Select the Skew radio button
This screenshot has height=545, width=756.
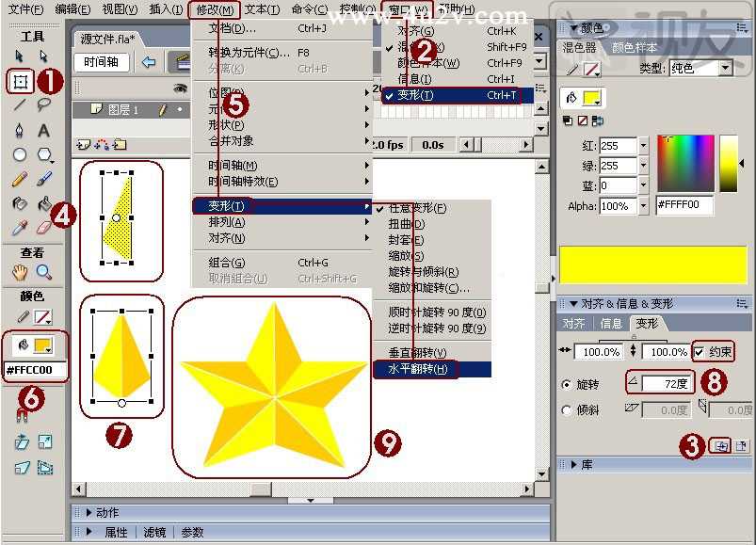click(567, 410)
